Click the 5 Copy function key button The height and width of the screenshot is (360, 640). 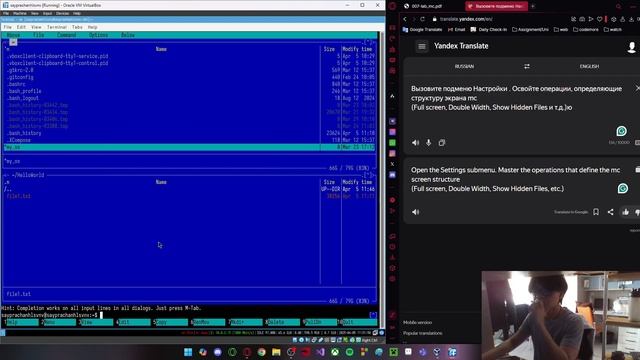click(x=171, y=322)
